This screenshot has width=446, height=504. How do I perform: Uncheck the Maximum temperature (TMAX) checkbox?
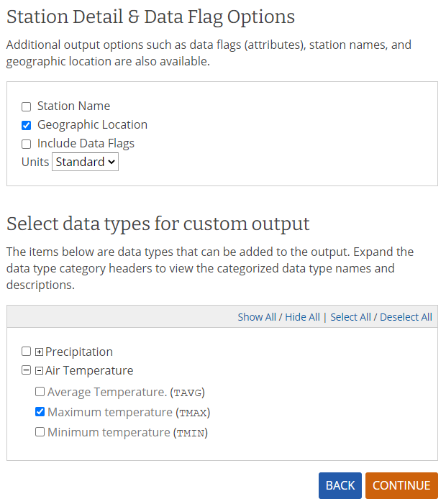coord(40,411)
